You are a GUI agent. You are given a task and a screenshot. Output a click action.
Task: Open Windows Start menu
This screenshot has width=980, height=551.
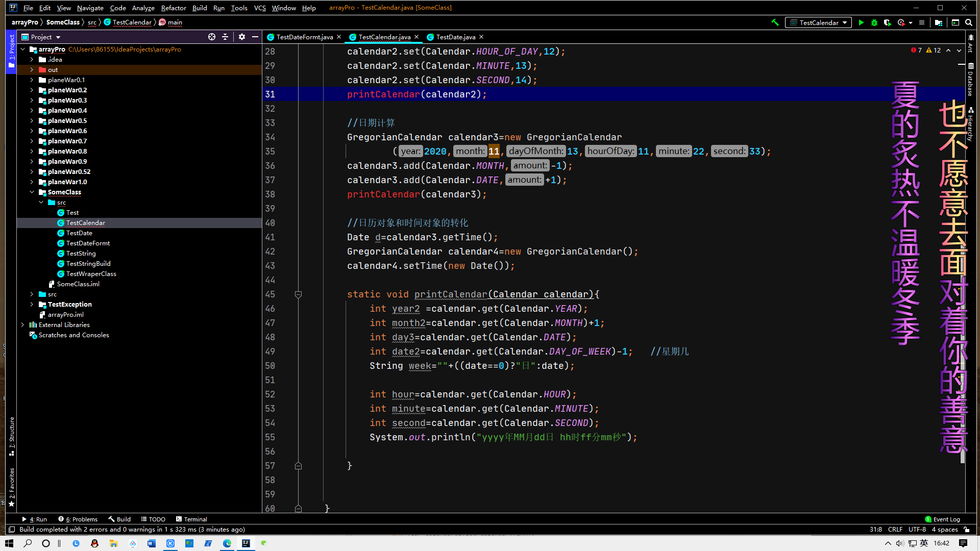9,543
